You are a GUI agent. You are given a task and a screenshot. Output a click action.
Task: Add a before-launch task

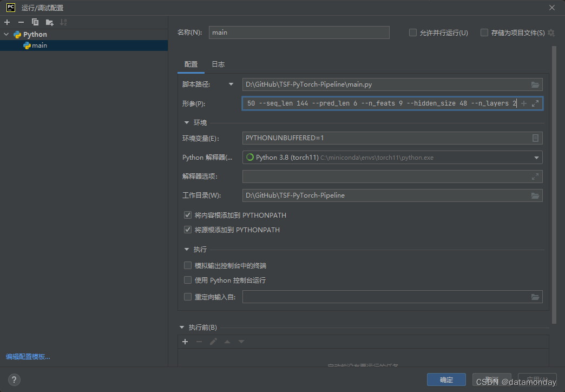pos(185,342)
